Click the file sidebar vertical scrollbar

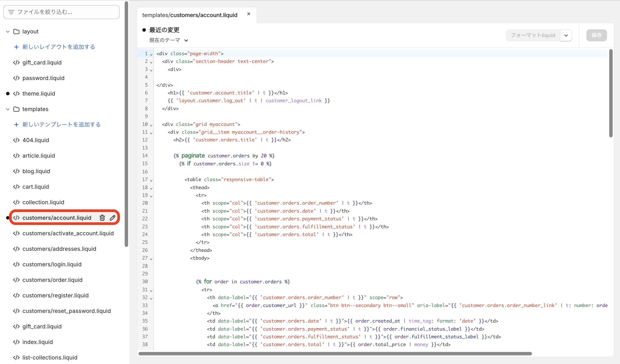click(126, 124)
